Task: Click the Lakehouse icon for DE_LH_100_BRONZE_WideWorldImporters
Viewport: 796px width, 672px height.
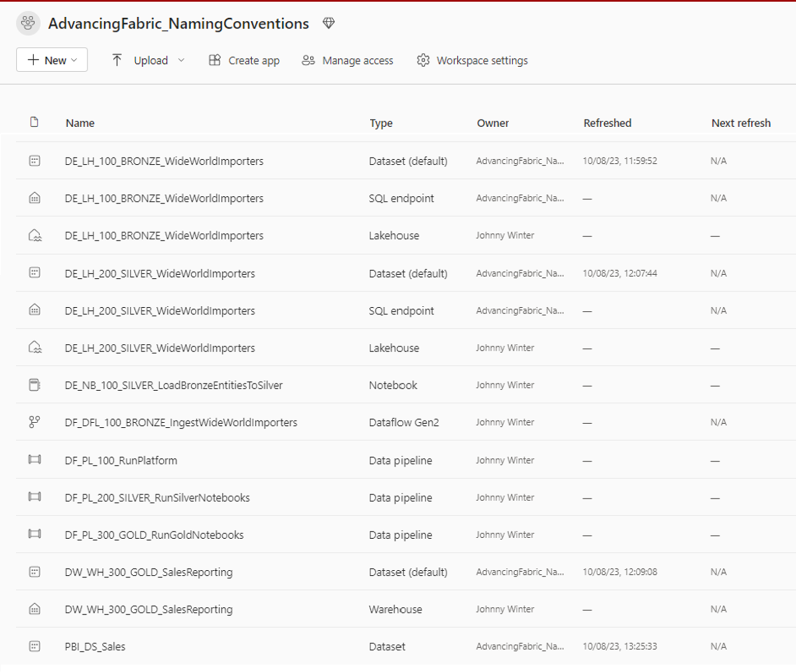Action: pyautogui.click(x=34, y=235)
